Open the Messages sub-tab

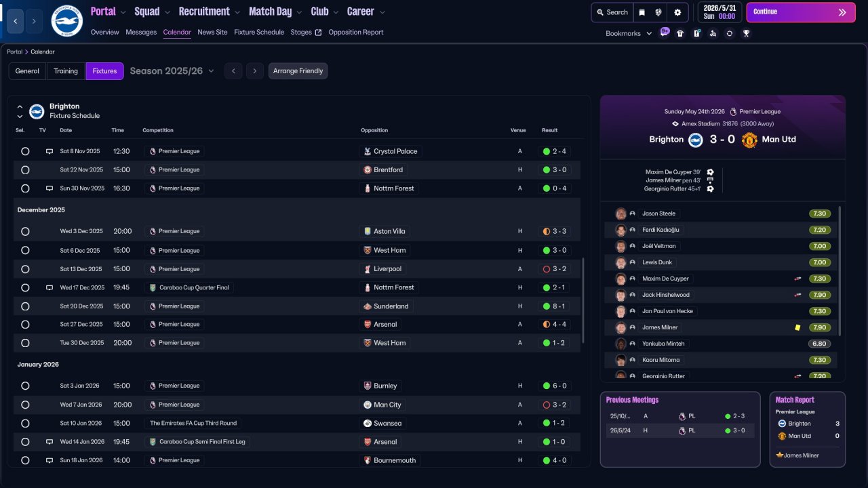(x=141, y=33)
